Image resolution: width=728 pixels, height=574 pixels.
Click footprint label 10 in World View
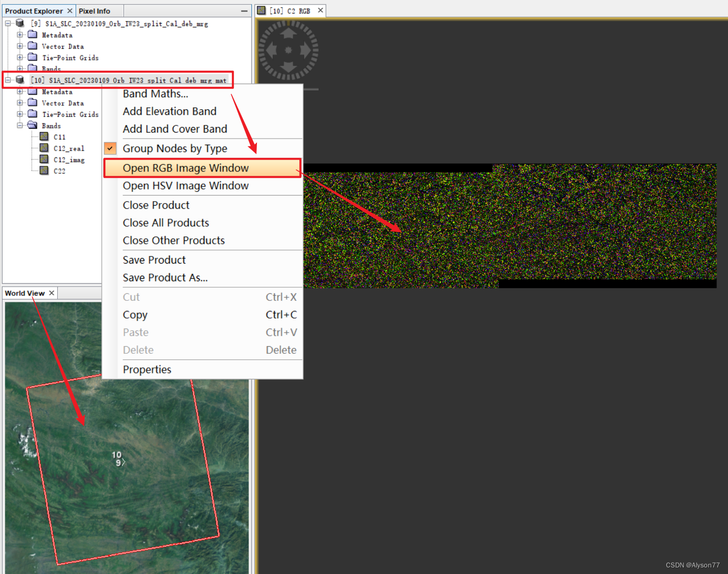(x=116, y=455)
